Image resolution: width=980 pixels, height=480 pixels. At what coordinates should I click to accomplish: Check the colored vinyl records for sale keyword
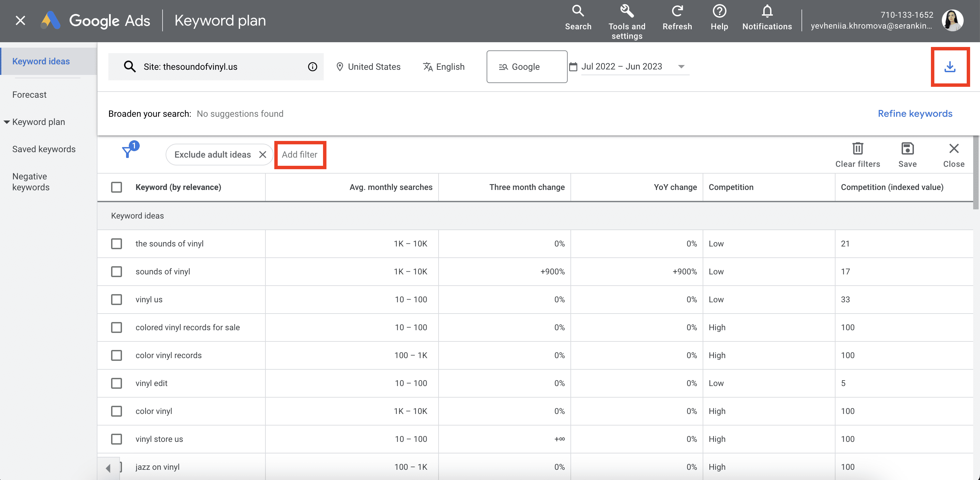click(x=117, y=327)
